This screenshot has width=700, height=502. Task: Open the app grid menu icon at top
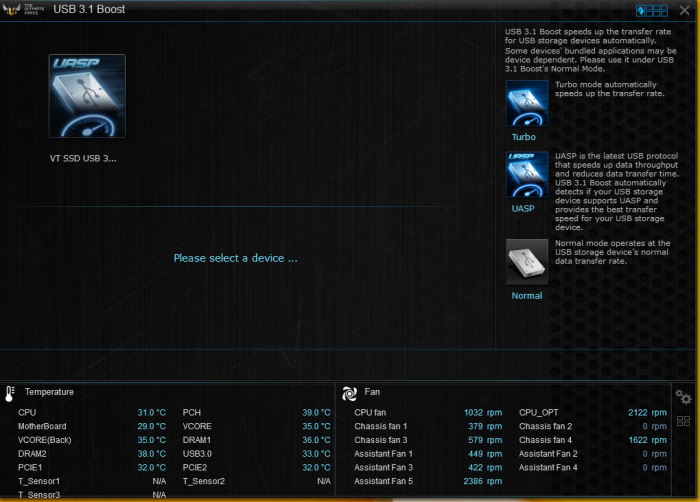pos(652,11)
